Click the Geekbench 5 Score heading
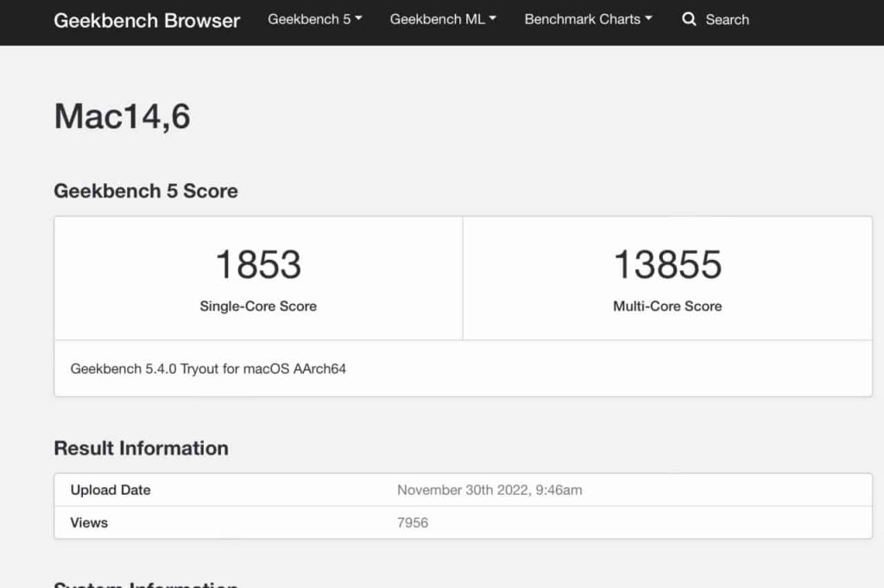The image size is (884, 588). coord(146,191)
